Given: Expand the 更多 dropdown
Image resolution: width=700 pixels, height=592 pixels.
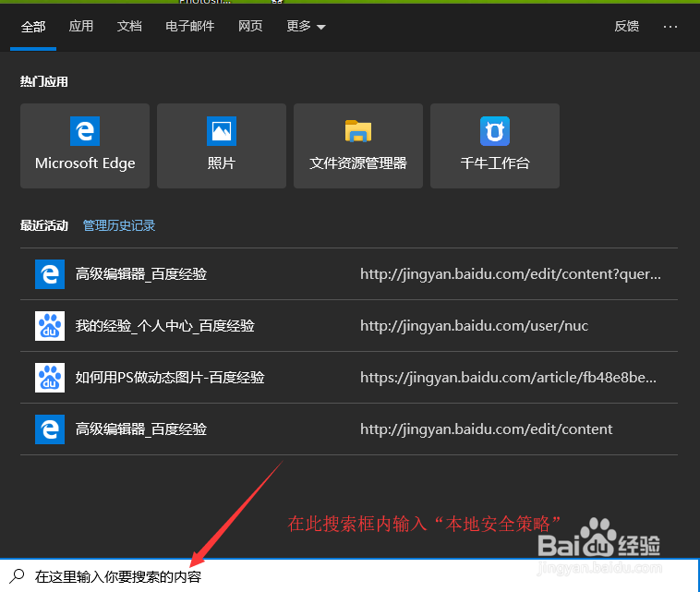Looking at the screenshot, I should [x=306, y=26].
